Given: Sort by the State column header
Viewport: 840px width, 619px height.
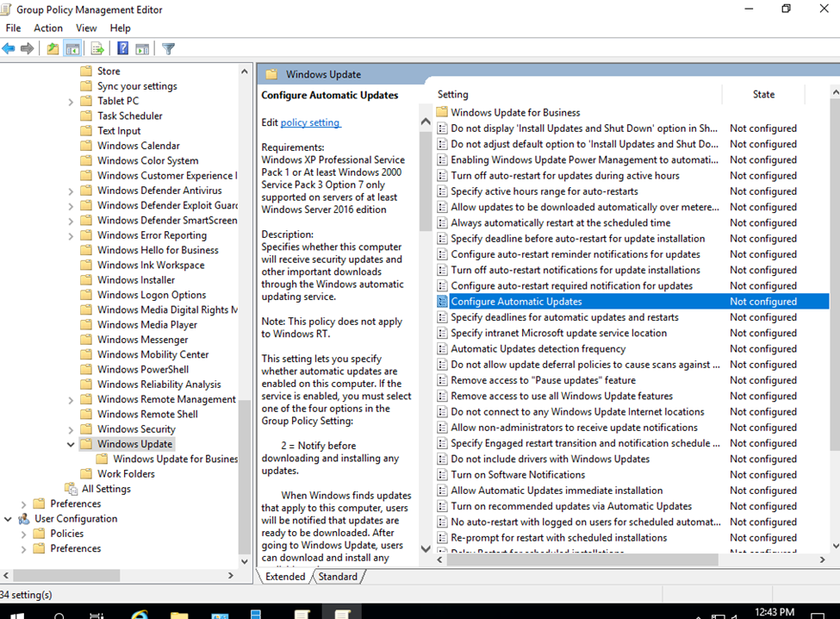Looking at the screenshot, I should tap(763, 94).
